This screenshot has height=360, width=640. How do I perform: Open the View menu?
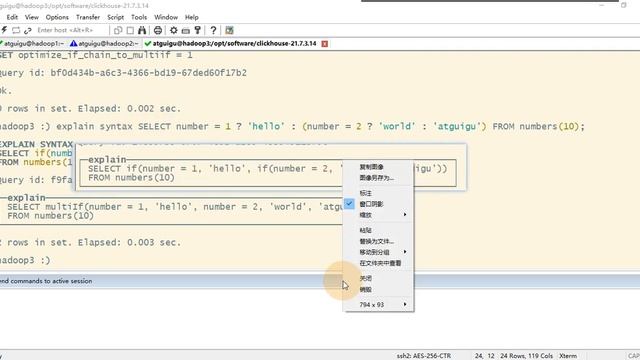(31, 17)
